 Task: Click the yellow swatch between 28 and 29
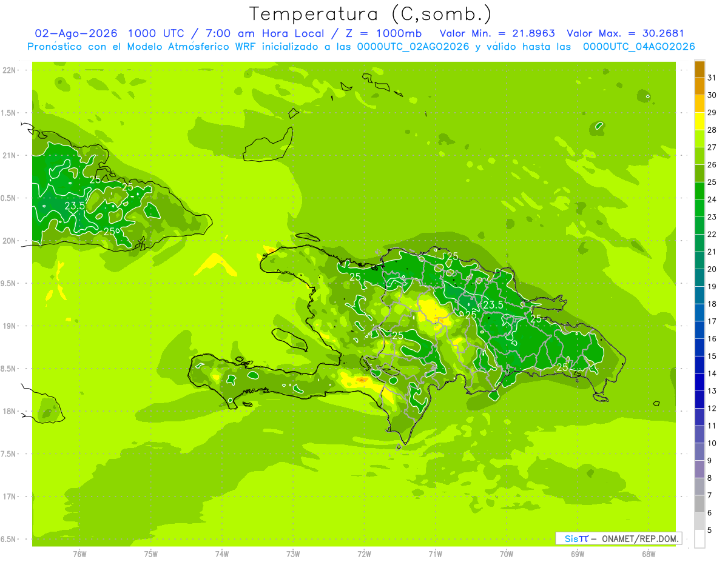tap(699, 121)
